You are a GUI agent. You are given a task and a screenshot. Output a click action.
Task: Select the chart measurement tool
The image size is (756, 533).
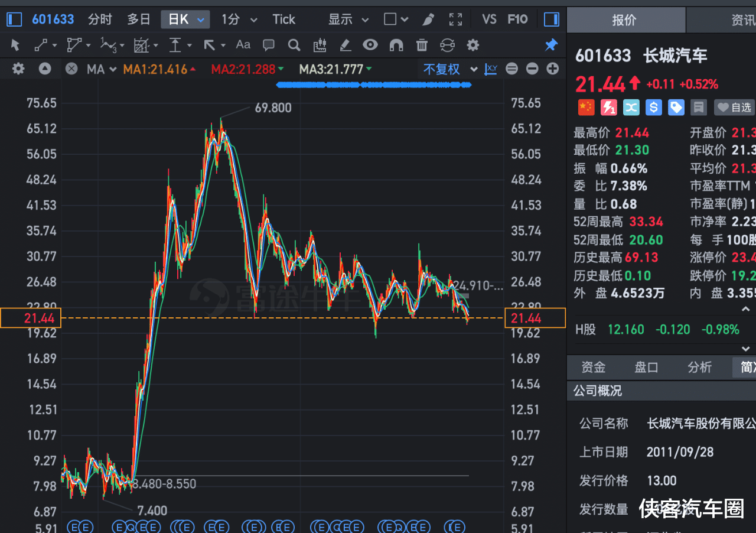(x=142, y=45)
